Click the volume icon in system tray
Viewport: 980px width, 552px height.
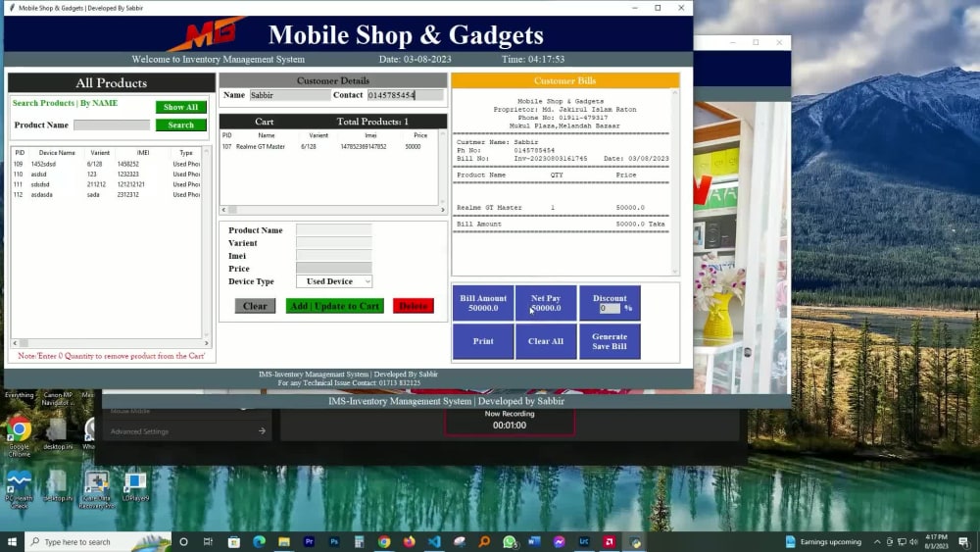tap(913, 542)
